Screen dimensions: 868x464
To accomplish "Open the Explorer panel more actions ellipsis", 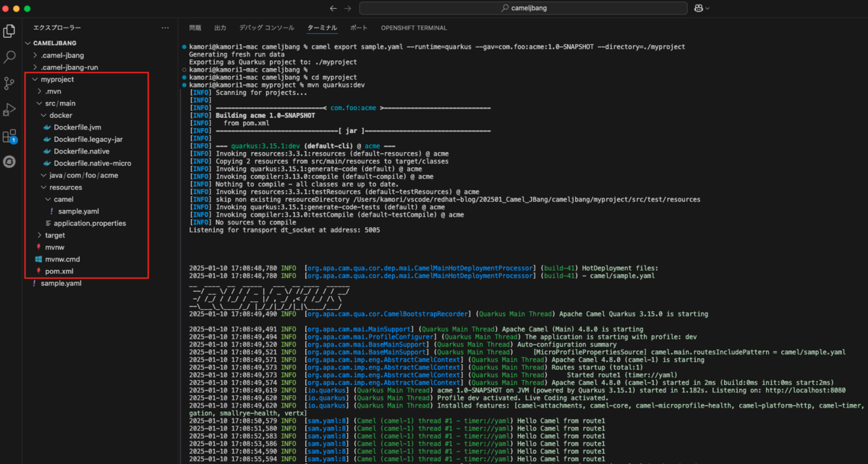I will (165, 28).
